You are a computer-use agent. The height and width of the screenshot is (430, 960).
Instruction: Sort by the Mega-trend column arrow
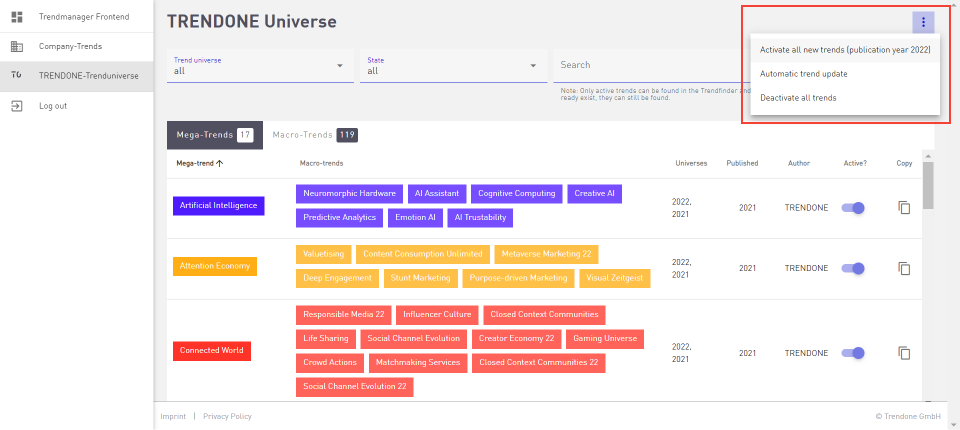point(219,164)
